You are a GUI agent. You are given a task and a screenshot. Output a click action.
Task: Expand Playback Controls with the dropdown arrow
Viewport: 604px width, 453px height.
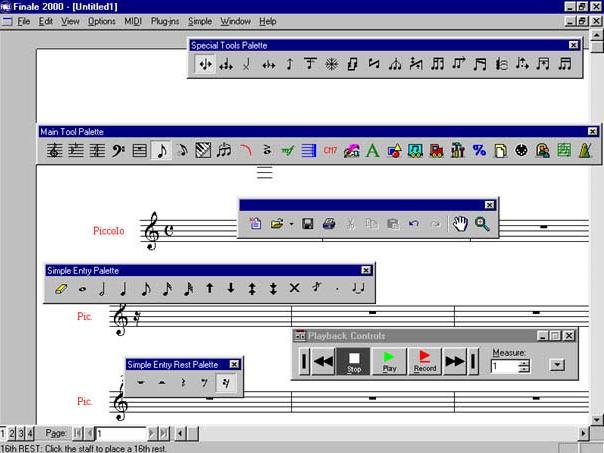click(557, 364)
